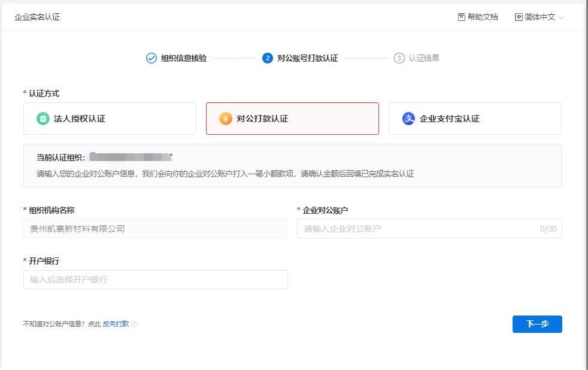
Task: Click the 认证方式 section label
Action: pyautogui.click(x=44, y=93)
